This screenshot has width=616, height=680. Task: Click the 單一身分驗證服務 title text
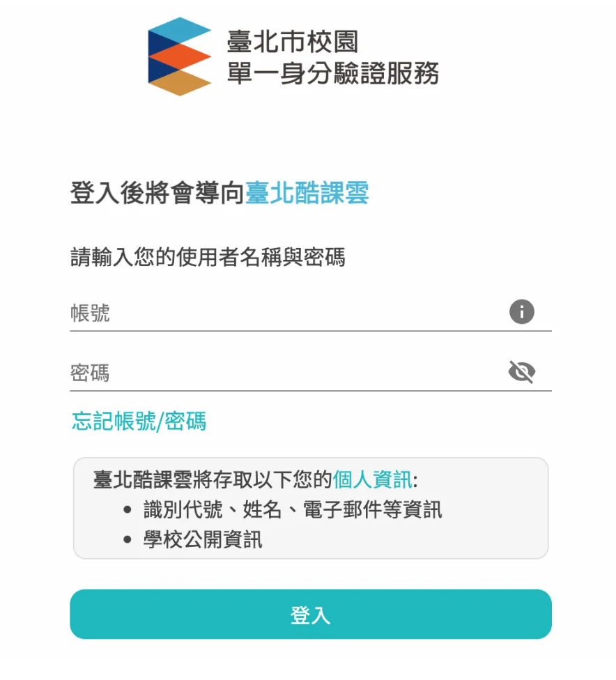click(332, 72)
